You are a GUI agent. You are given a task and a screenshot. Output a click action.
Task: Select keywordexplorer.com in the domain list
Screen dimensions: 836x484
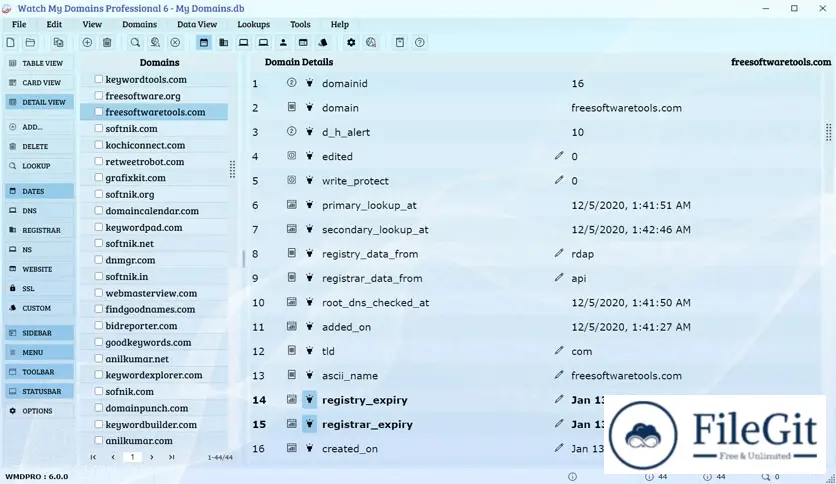(x=155, y=375)
